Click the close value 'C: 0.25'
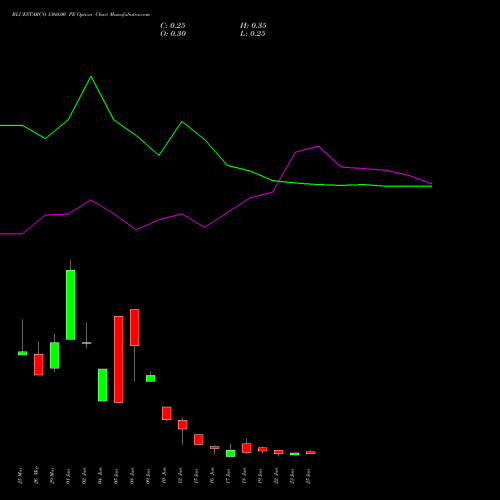Viewport: 500px width, 500px height. click(173, 26)
